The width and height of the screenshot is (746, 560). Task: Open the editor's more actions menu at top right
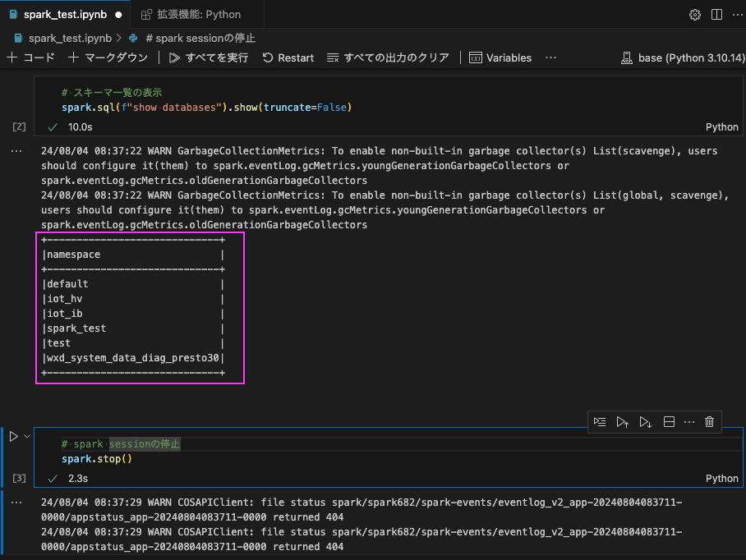(737, 15)
